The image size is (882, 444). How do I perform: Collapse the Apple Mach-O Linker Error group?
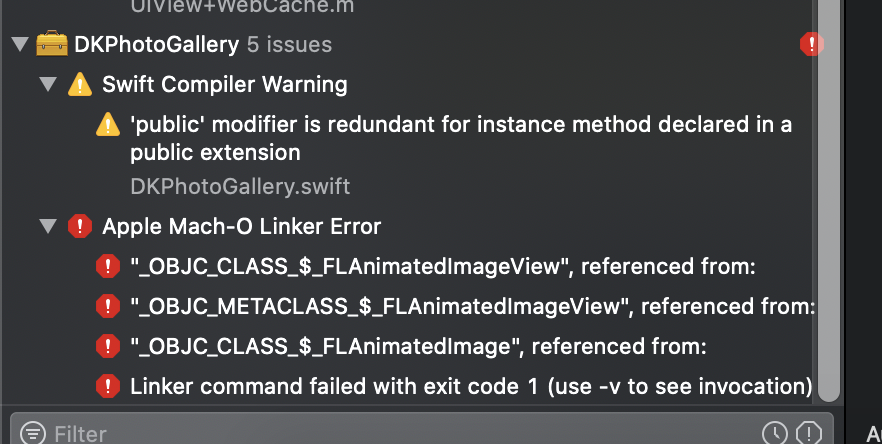48,226
